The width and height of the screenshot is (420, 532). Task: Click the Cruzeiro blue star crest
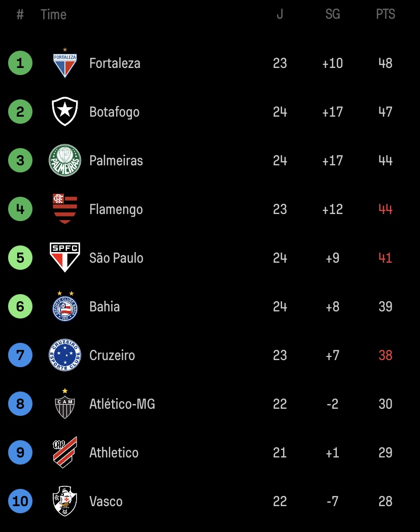pyautogui.click(x=65, y=355)
